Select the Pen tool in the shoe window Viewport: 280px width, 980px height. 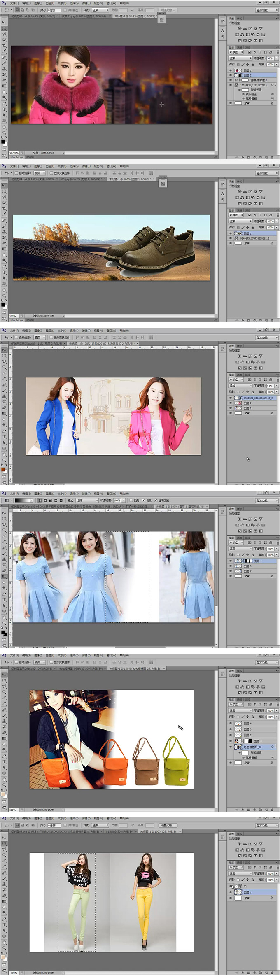(x=5, y=266)
